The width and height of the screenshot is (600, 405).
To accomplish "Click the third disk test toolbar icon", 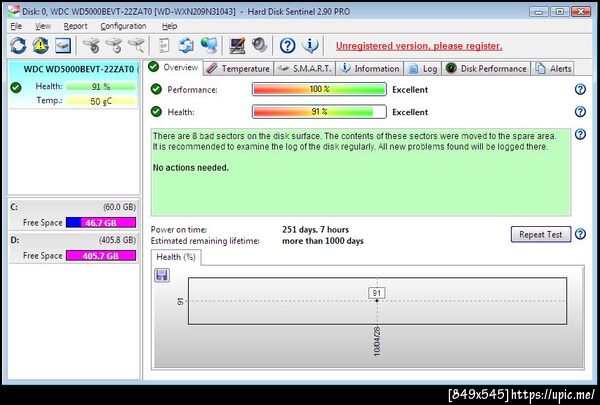I will click(136, 46).
